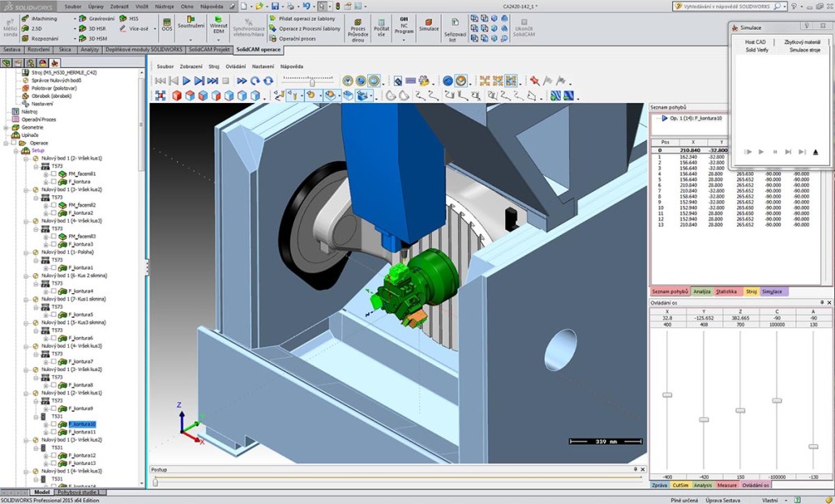The height and width of the screenshot is (504, 835).
Task: Toggle checkbox next to FM_facemill1
Action: click(x=54, y=174)
